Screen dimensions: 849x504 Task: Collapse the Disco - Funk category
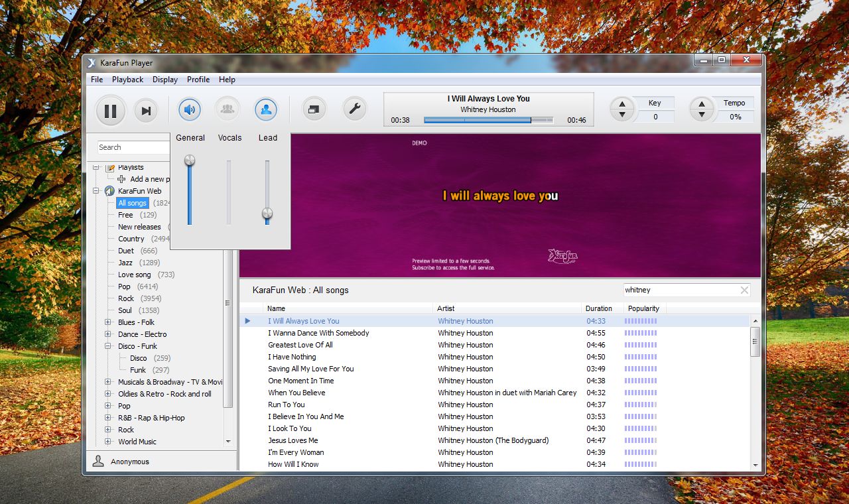click(x=108, y=346)
